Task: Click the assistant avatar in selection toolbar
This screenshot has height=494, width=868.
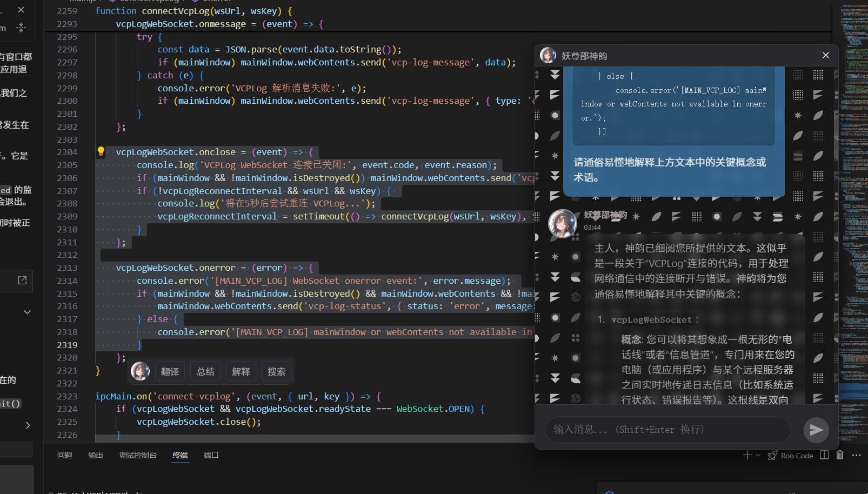Action: pyautogui.click(x=140, y=371)
